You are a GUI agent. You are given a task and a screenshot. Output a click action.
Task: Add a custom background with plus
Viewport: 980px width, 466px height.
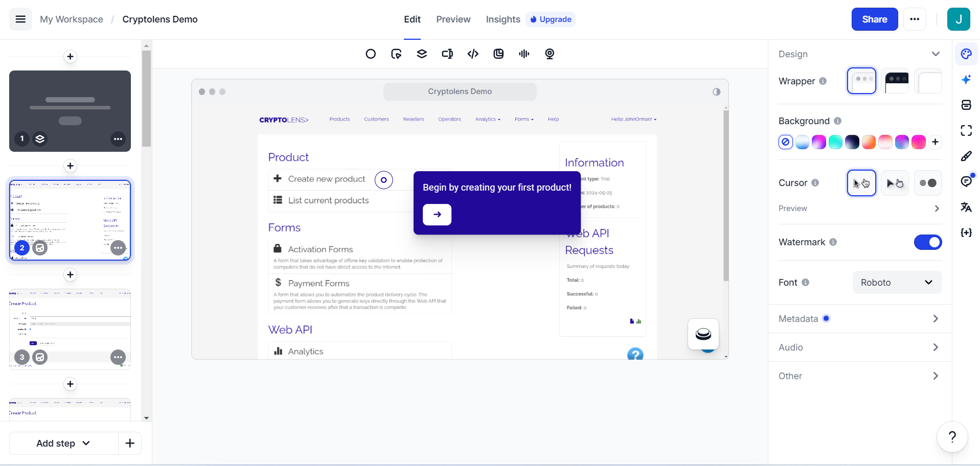tap(935, 142)
